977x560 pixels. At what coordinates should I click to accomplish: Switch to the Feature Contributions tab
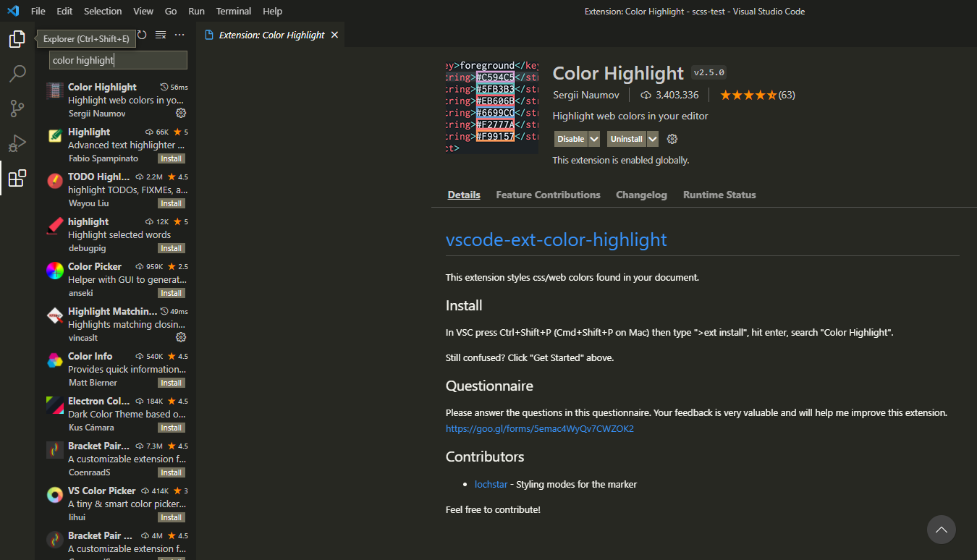[548, 195]
